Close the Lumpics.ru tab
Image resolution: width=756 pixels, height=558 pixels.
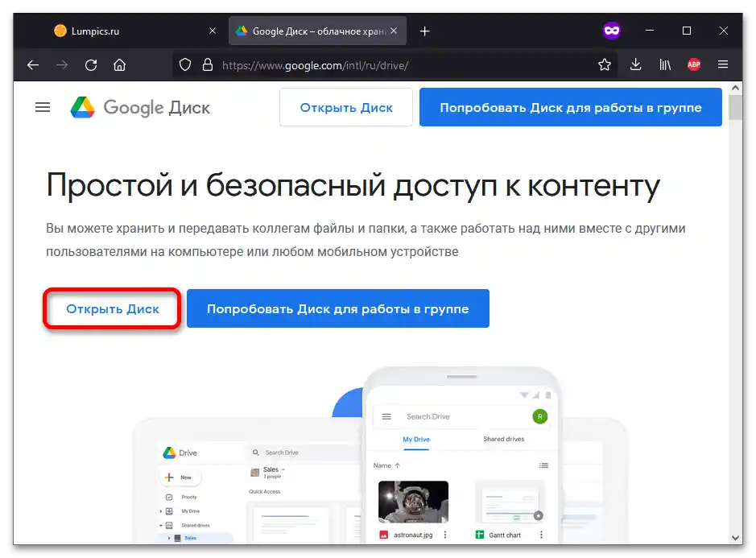[x=213, y=31]
